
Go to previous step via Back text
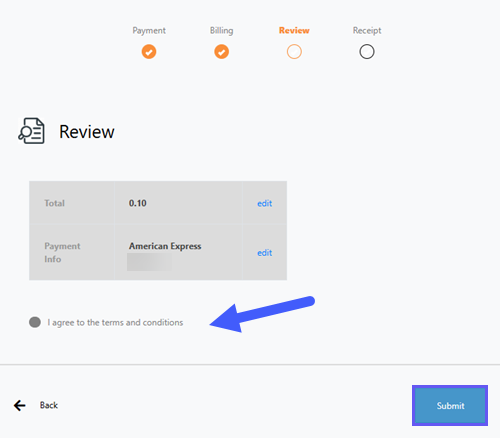click(x=49, y=405)
